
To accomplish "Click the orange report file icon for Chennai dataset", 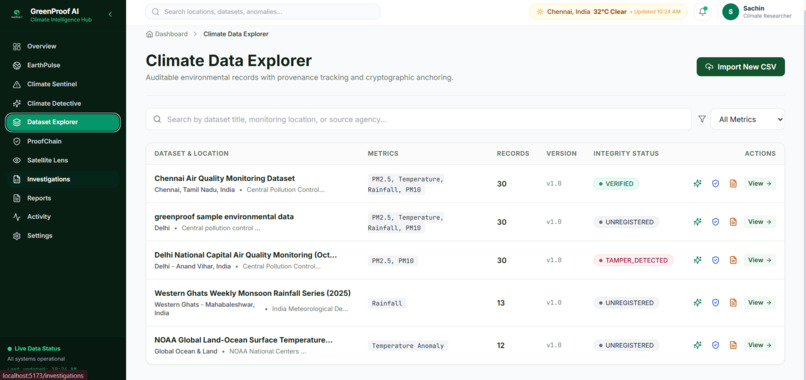I will tap(733, 184).
